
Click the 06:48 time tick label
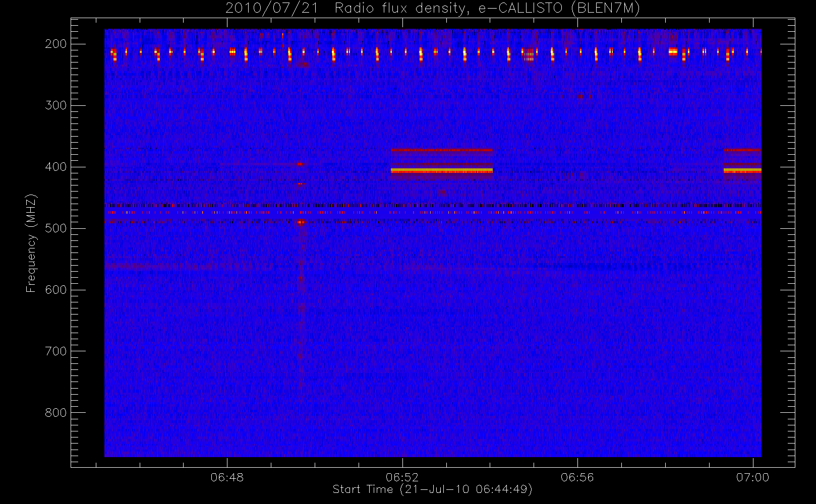point(227,477)
